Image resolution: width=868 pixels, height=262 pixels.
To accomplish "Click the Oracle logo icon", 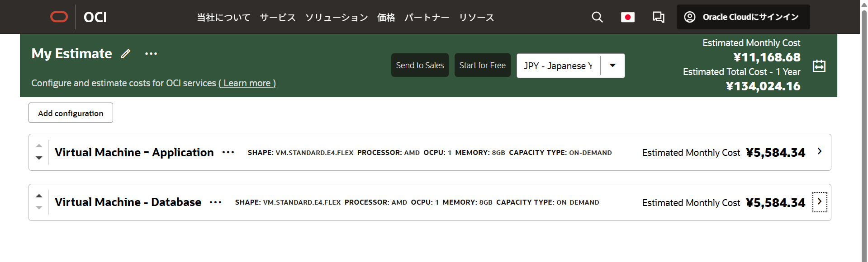I will pos(59,17).
